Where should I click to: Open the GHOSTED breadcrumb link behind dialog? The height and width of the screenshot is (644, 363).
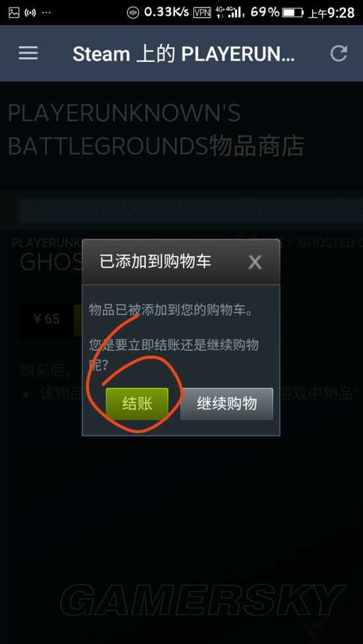331,243
